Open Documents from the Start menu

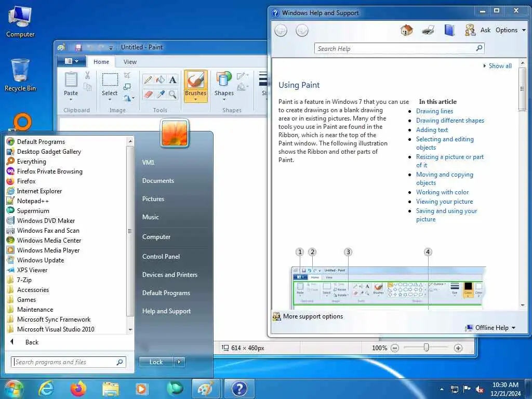pos(158,181)
